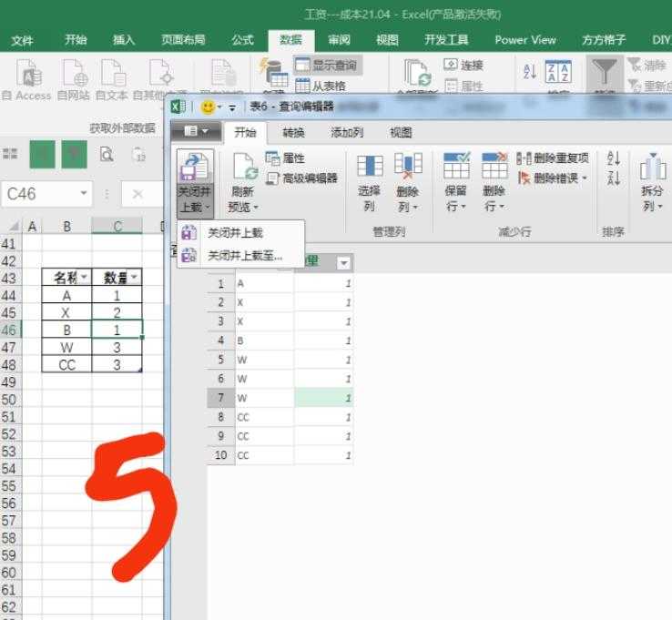The width and height of the screenshot is (672, 620).
Task: Switch to the 公式 tab
Action: [242, 40]
